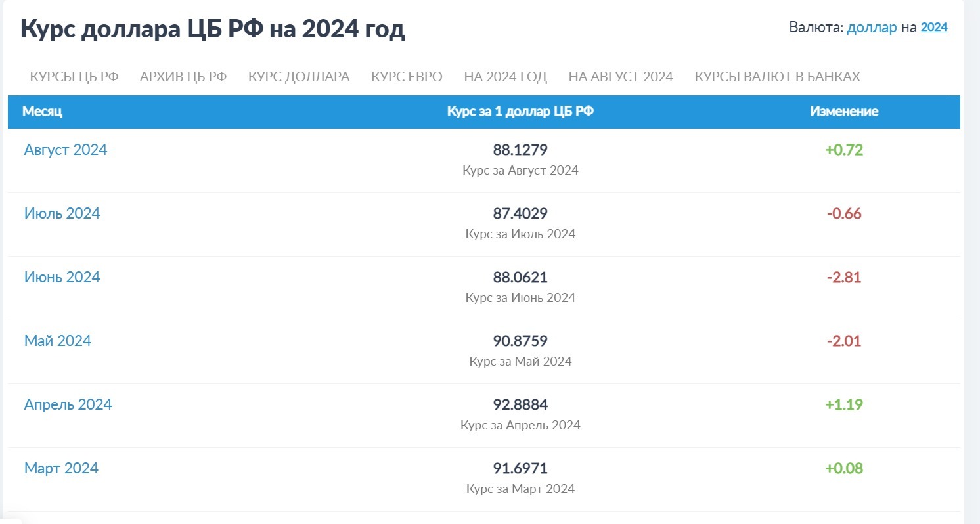This screenshot has height=524, width=980.
Task: Open the АРХИВ ЦБ РФ menu item
Action: click(183, 77)
